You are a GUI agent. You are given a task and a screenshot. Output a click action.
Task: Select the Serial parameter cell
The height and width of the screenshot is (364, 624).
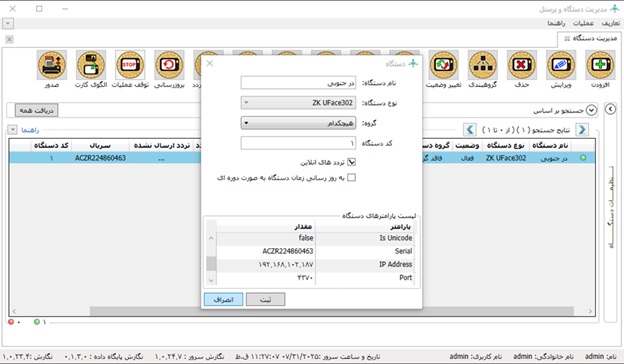click(x=365, y=251)
